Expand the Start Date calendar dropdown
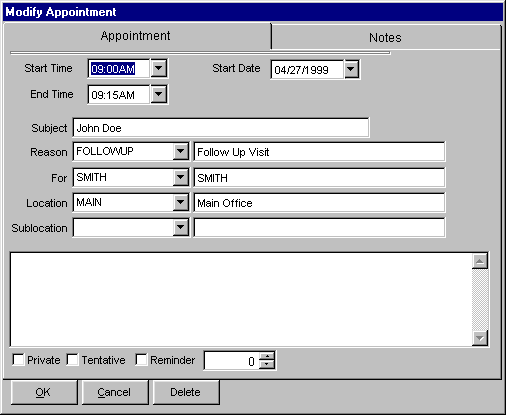The height and width of the screenshot is (415, 506). tap(351, 69)
